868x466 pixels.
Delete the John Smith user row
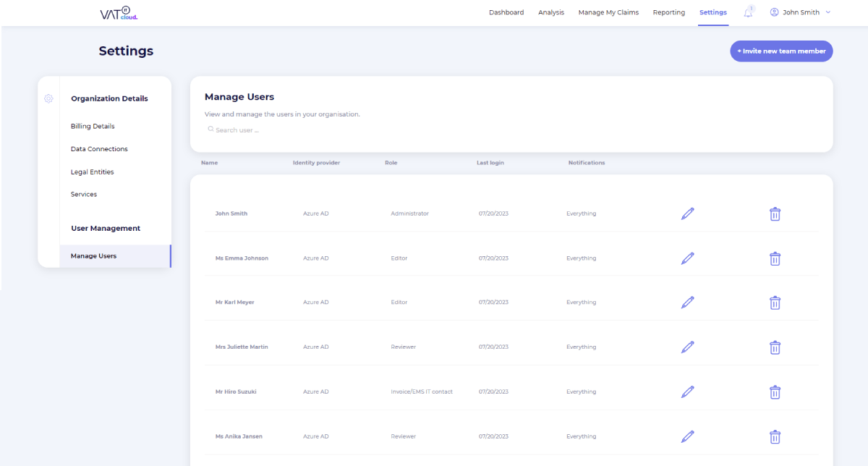pos(775,213)
